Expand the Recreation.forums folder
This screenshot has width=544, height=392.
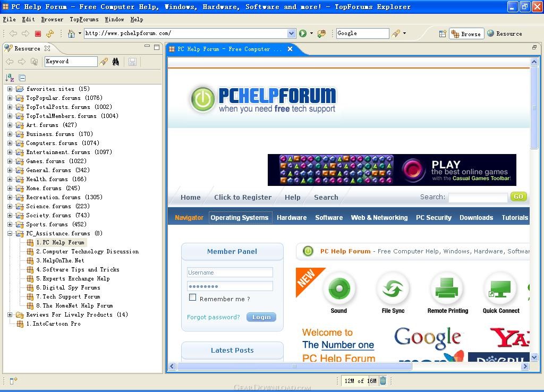(10, 198)
